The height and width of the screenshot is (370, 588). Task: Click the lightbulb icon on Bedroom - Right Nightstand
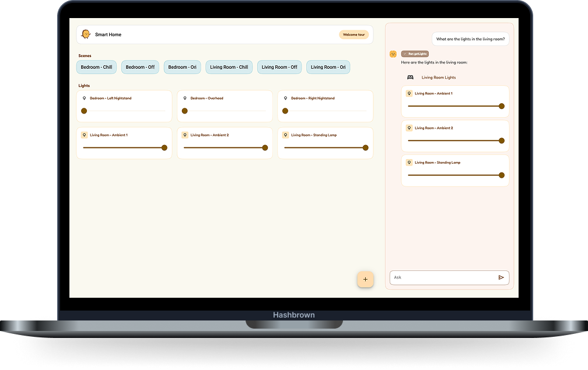coord(285,98)
